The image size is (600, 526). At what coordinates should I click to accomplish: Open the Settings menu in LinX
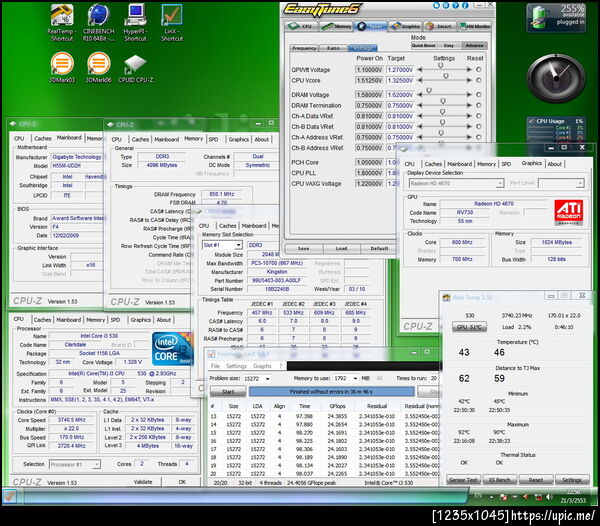tap(238, 366)
